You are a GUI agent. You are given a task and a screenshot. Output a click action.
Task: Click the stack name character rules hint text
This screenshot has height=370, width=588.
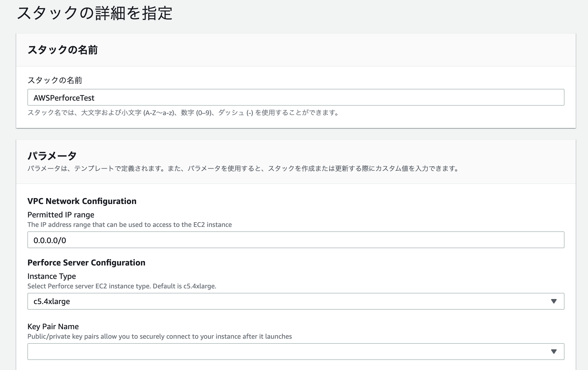click(183, 113)
